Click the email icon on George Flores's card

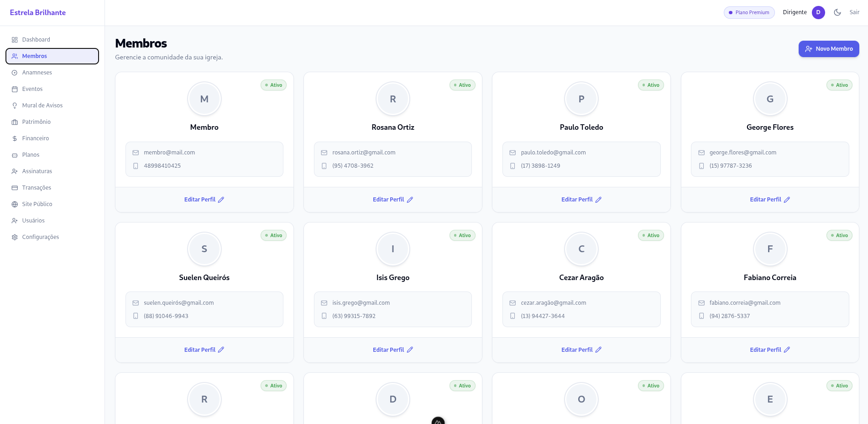pyautogui.click(x=701, y=153)
